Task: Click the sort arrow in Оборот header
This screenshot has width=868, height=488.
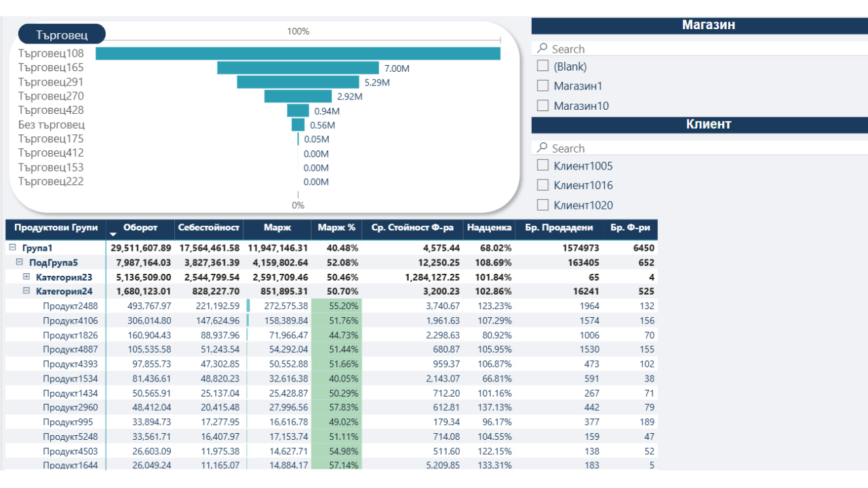Action: click(x=113, y=234)
